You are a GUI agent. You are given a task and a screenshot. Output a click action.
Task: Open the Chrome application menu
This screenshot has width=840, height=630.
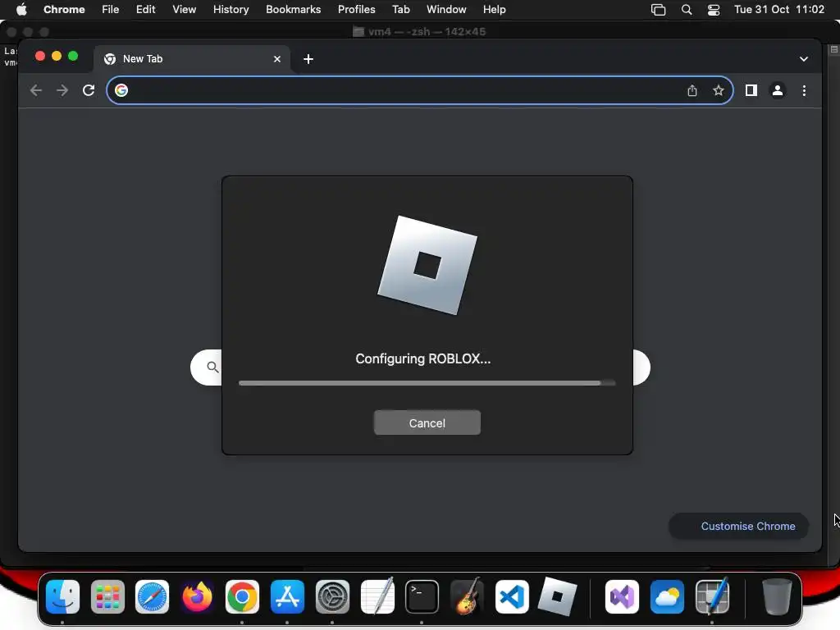click(x=64, y=9)
